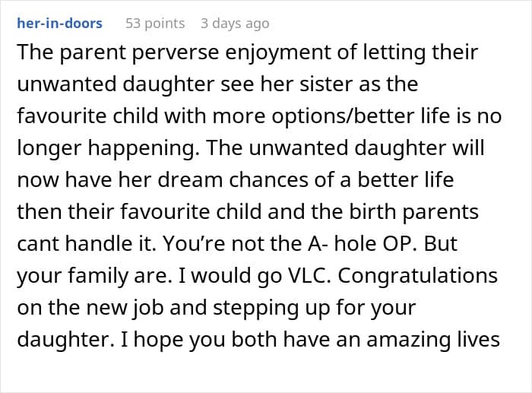Click the phrase 'unwanted daughter' in second line

(116, 84)
